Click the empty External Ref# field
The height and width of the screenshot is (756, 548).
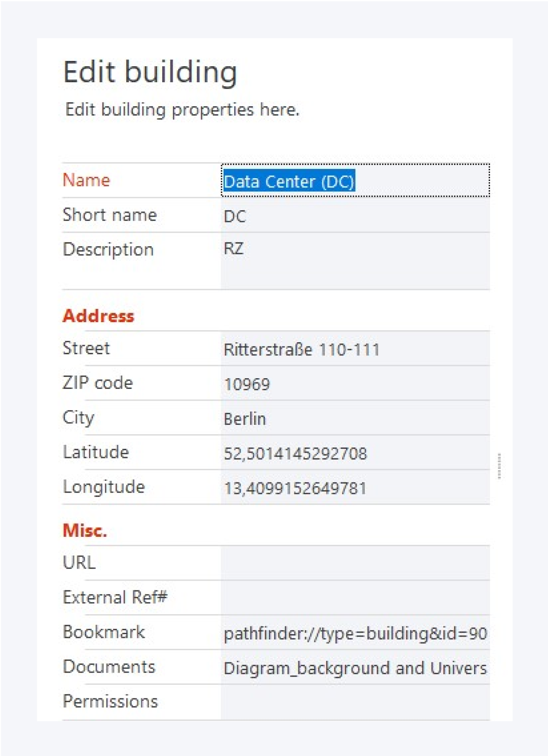point(355,598)
